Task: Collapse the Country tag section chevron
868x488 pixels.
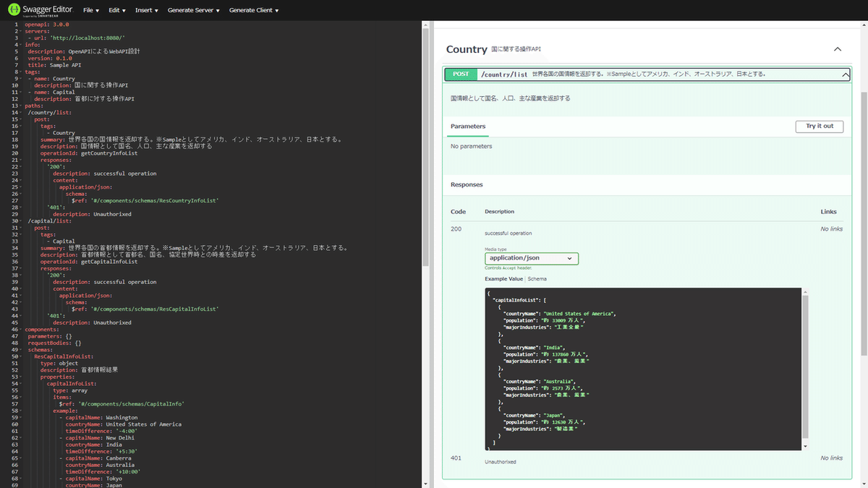Action: pos(838,49)
